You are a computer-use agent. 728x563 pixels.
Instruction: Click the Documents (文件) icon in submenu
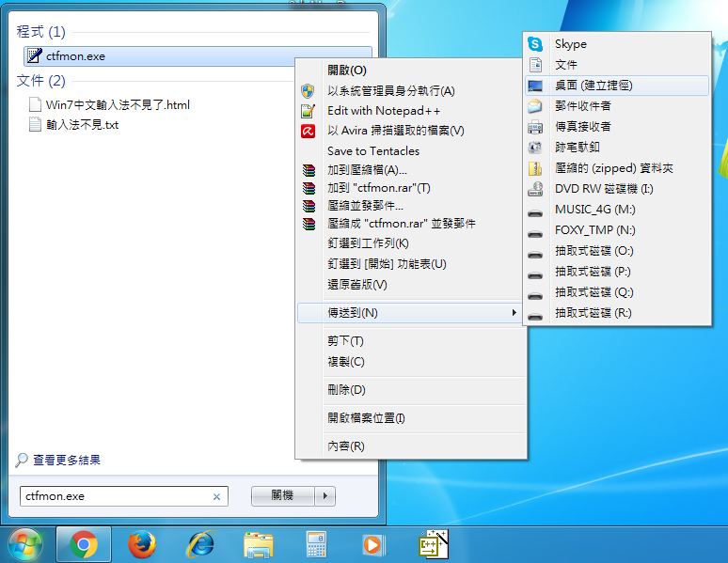point(535,65)
